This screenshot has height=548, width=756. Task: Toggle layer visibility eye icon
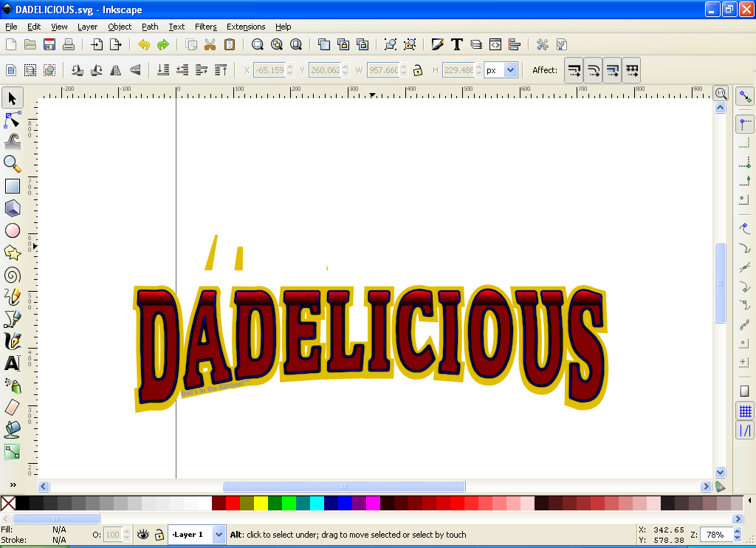tap(143, 534)
